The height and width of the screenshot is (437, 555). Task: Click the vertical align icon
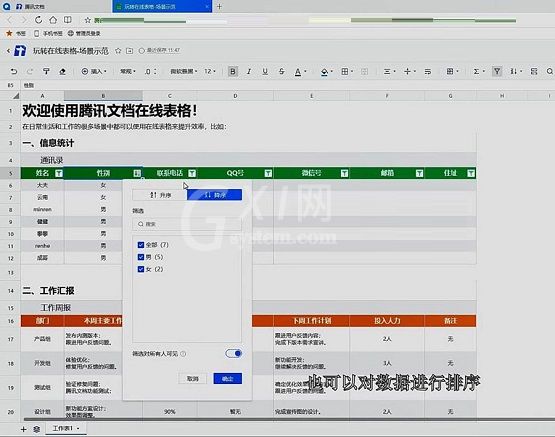(407, 71)
